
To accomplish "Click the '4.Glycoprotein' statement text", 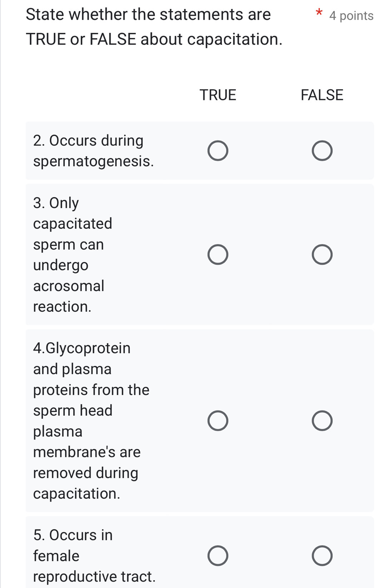I will [82, 348].
